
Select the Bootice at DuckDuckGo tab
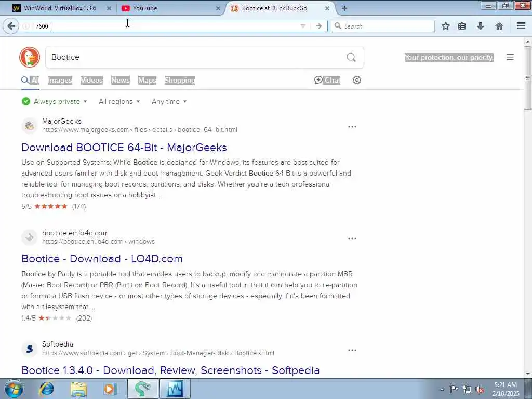tap(274, 8)
